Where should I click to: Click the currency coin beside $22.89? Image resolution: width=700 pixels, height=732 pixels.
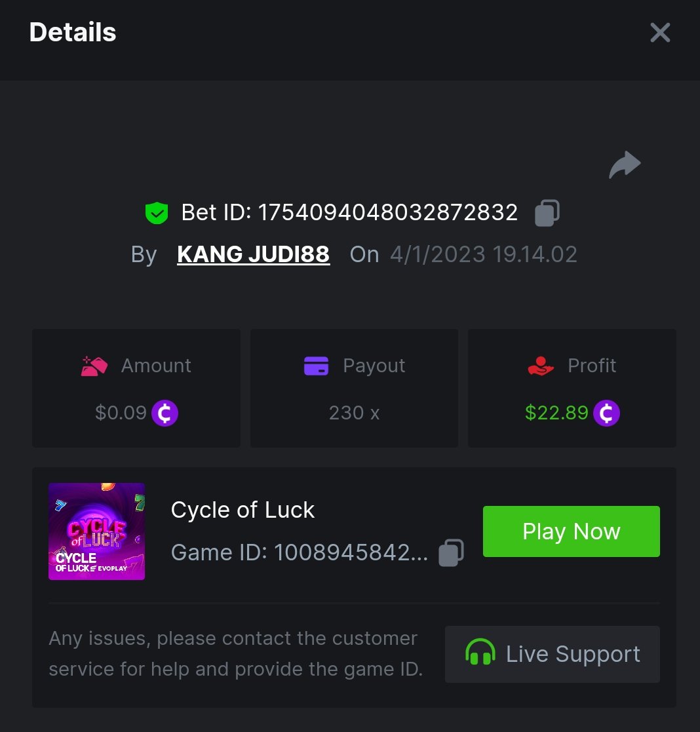click(606, 413)
